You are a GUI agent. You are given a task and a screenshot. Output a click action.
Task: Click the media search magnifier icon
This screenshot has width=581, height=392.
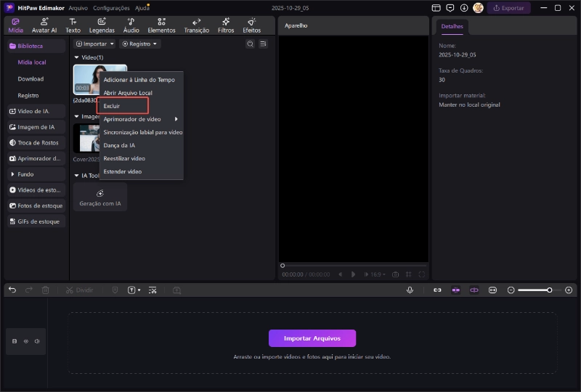(250, 44)
